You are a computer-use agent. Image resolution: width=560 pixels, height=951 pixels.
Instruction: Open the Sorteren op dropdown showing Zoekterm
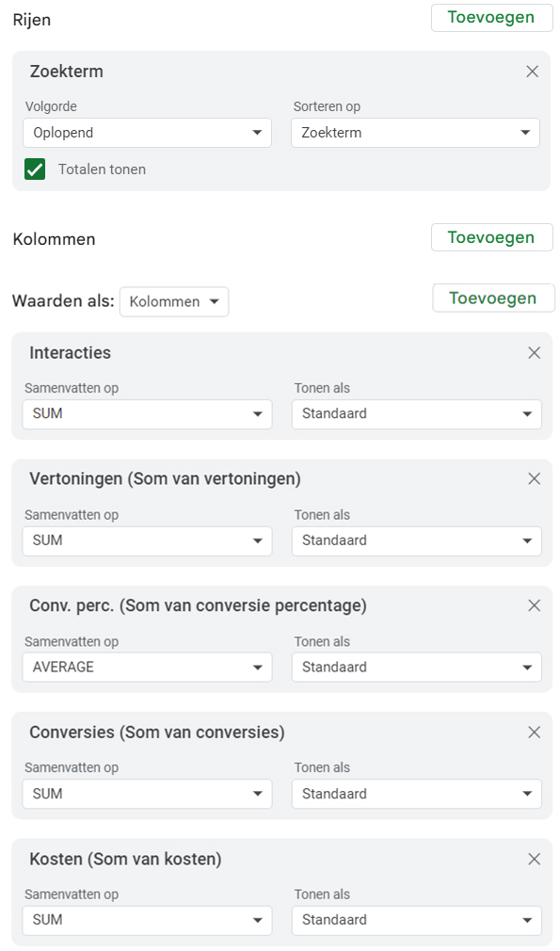(x=415, y=133)
